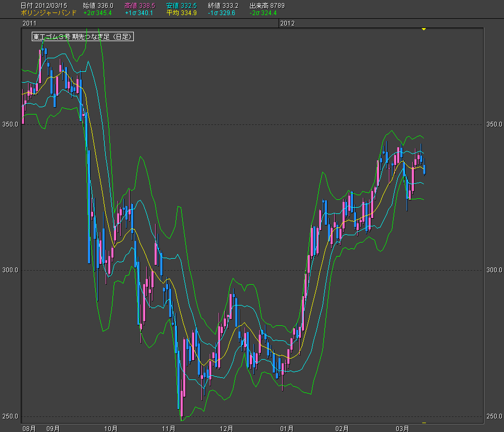Click the +1σ 340.1 legend value
This screenshot has width=504, height=432.
pos(139,12)
